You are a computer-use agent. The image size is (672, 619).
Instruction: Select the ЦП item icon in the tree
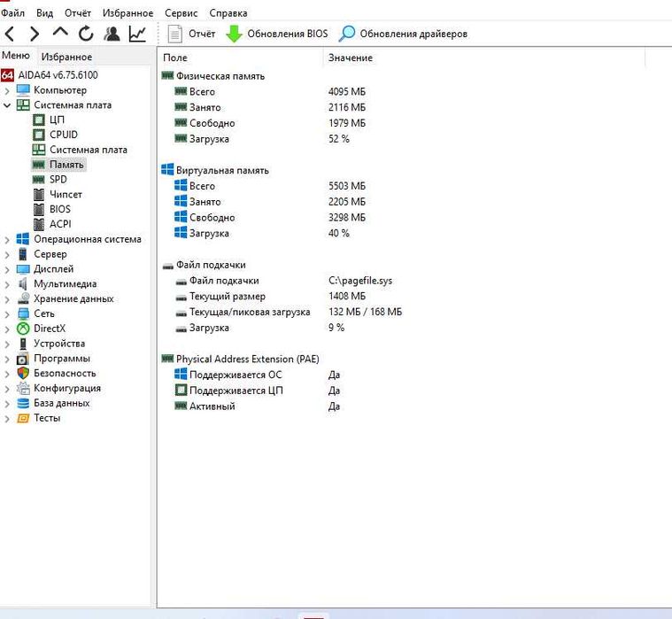click(39, 120)
